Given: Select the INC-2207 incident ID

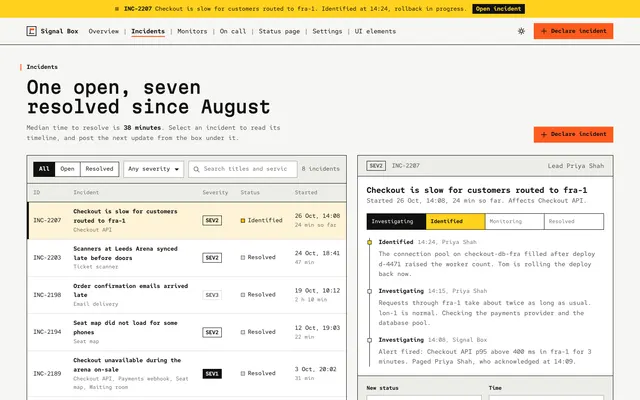Looking at the screenshot, I should coord(47,220).
